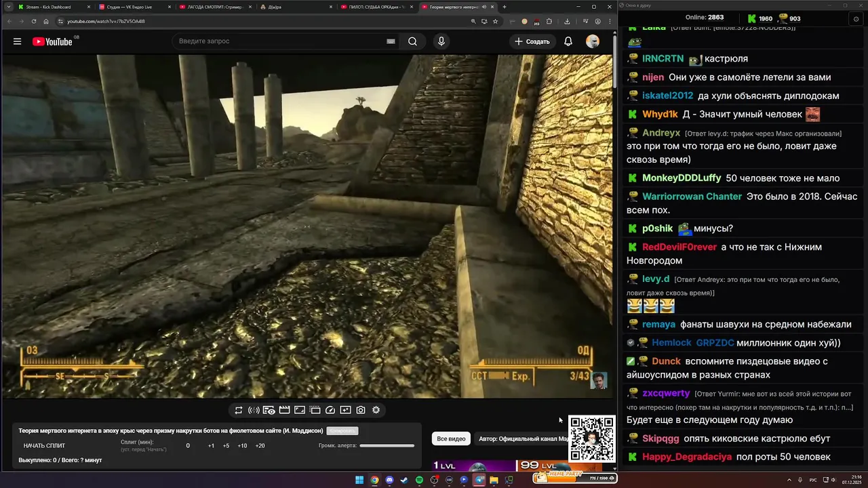Click the expand-to-fullscreen frame icon
The width and height of the screenshot is (868, 488).
[300, 410]
